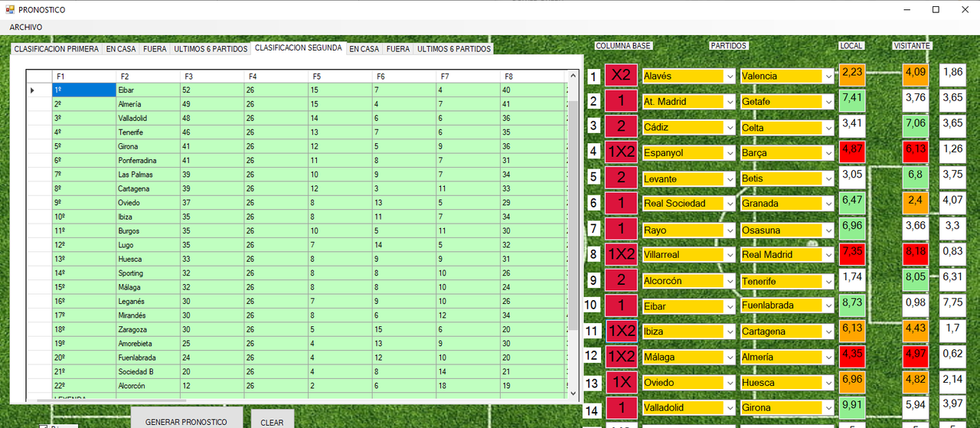Maximize the PRONOSTICO window
The height and width of the screenshot is (428, 980).
[936, 10]
